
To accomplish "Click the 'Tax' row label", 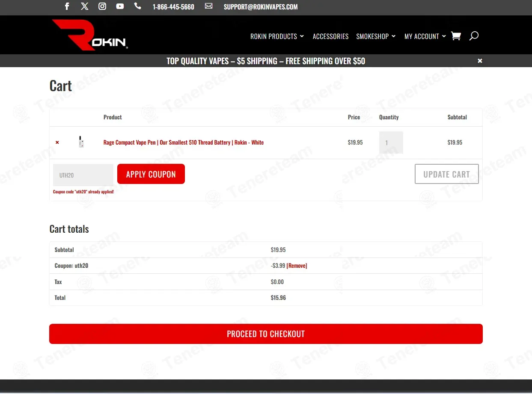I will (58, 282).
